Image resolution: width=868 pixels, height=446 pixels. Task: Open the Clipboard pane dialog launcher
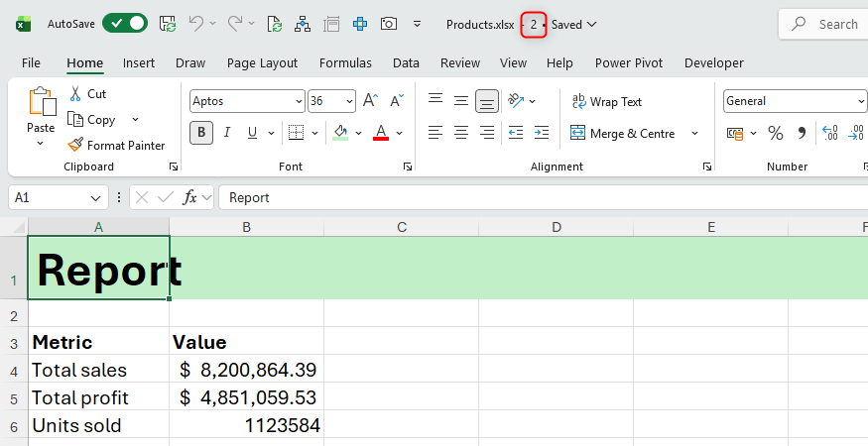point(174,167)
